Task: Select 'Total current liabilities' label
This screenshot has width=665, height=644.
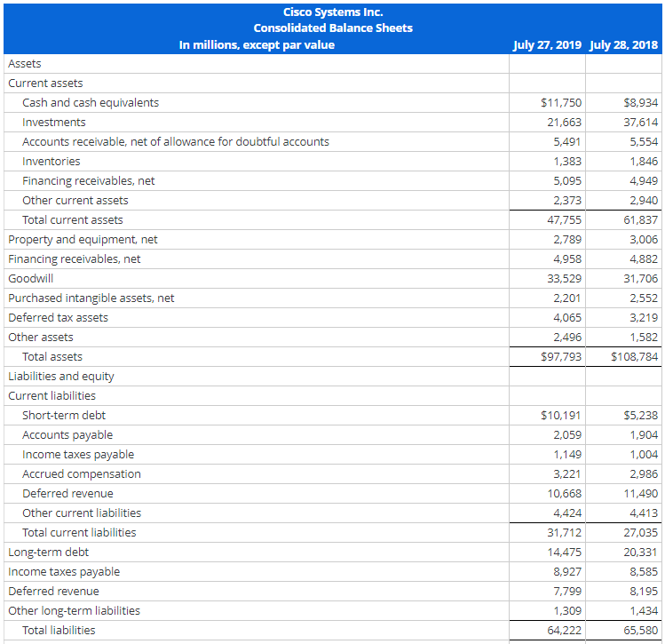Action: 79,532
